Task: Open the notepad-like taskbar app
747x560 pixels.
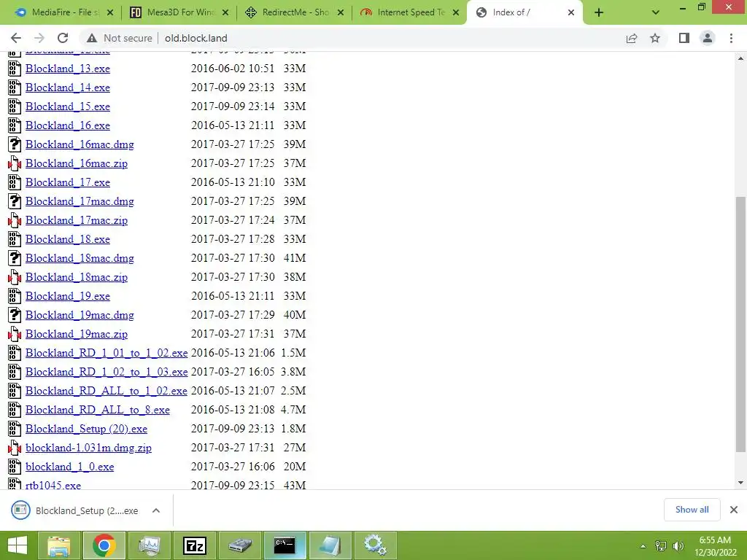Action: [x=330, y=545]
